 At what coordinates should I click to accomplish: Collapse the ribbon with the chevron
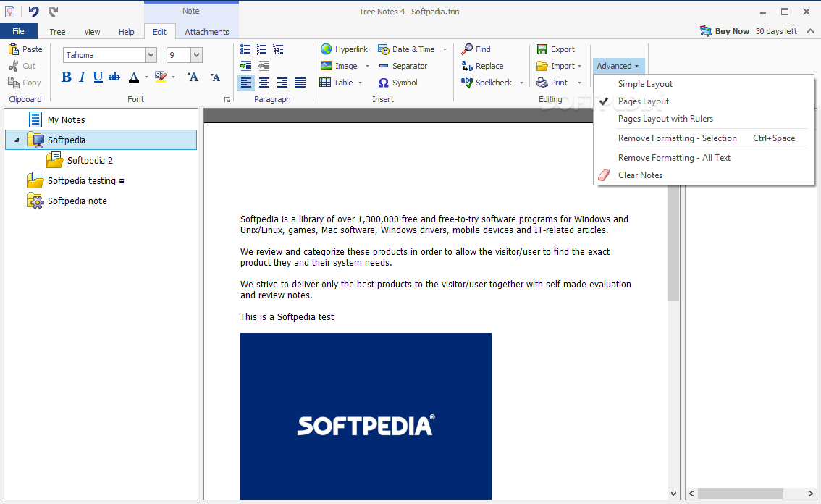(810, 31)
